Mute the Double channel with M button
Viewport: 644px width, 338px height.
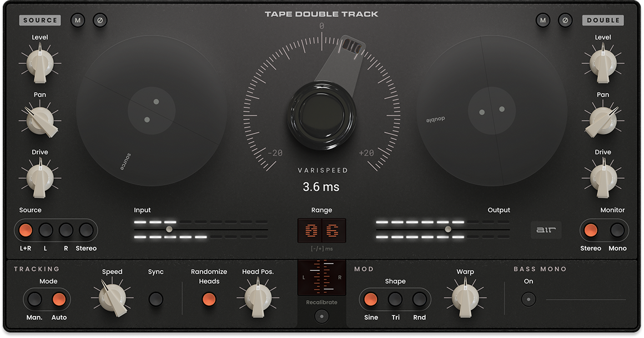coord(542,21)
